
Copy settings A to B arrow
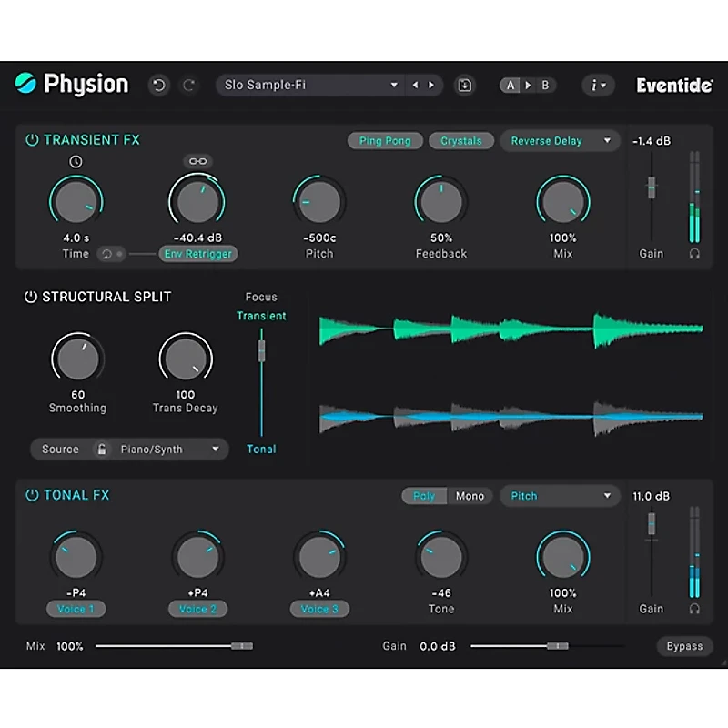pos(528,86)
